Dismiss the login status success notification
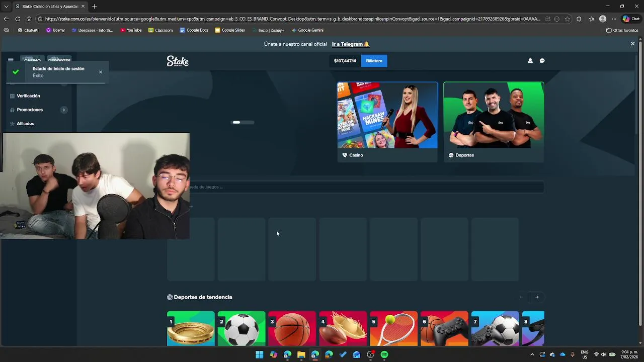Viewport: 644px width, 362px height. (x=100, y=72)
